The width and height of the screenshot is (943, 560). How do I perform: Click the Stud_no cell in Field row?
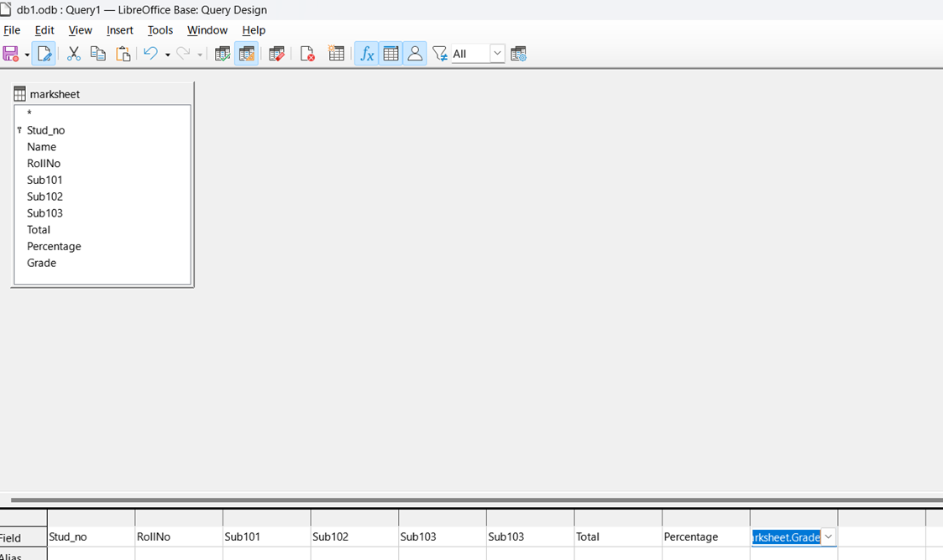coord(92,536)
